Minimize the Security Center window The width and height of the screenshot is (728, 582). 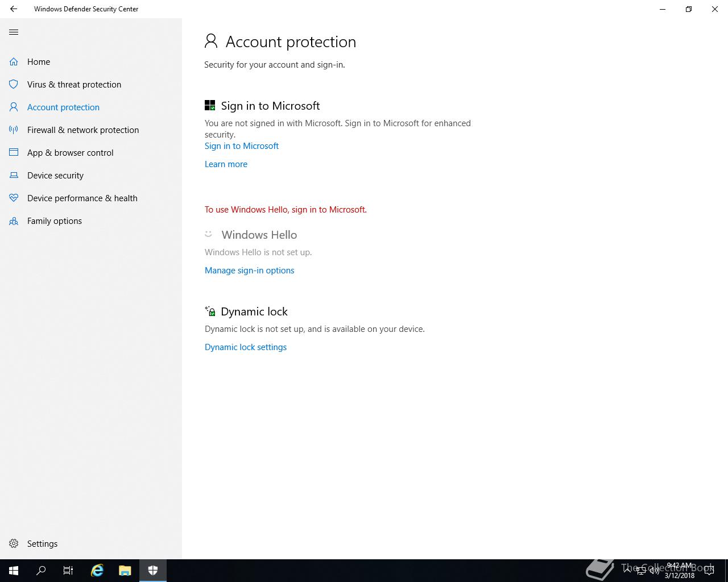[x=663, y=9]
